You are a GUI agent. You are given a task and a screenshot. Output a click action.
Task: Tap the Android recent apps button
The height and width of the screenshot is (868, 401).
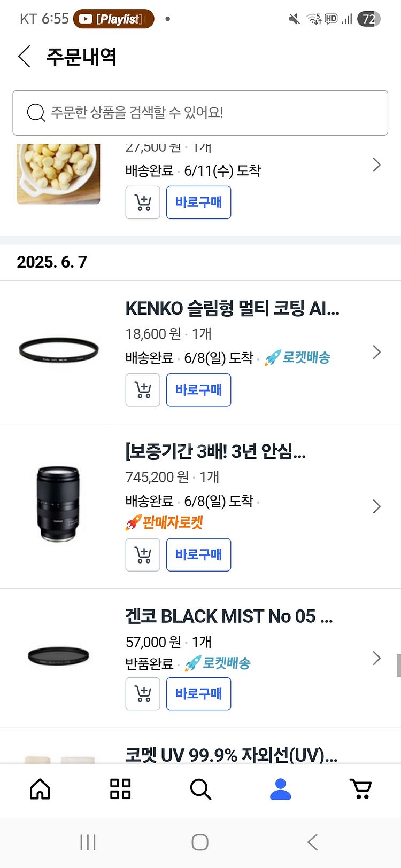pos(88,842)
